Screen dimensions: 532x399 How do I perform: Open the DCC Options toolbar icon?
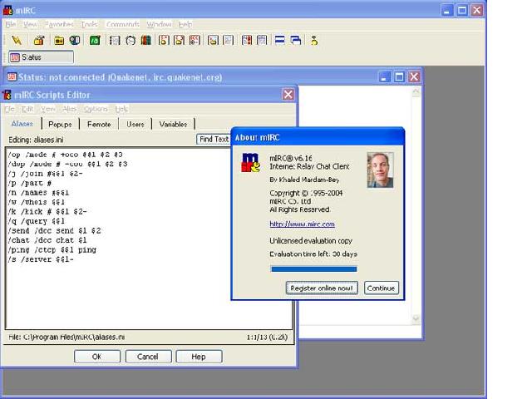pyautogui.click(x=195, y=41)
